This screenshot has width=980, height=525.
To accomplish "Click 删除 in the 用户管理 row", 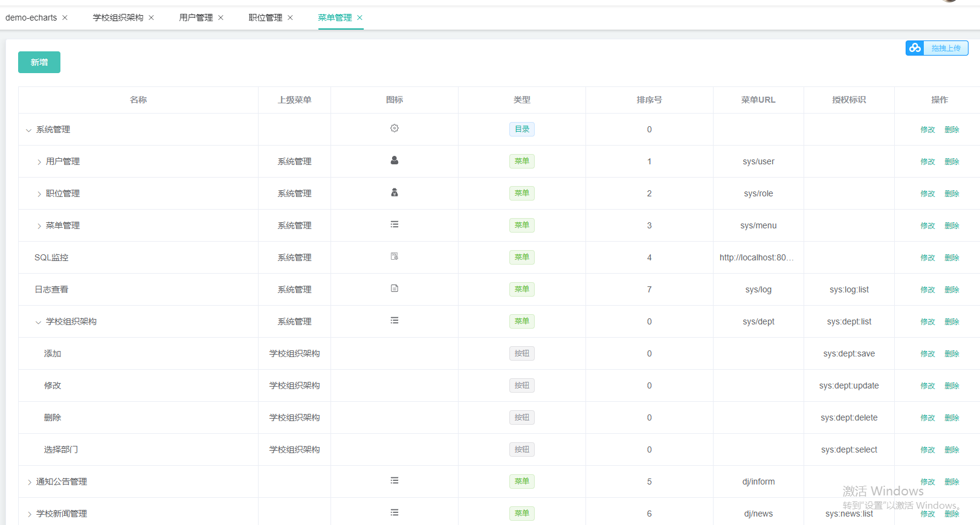I will pyautogui.click(x=952, y=162).
